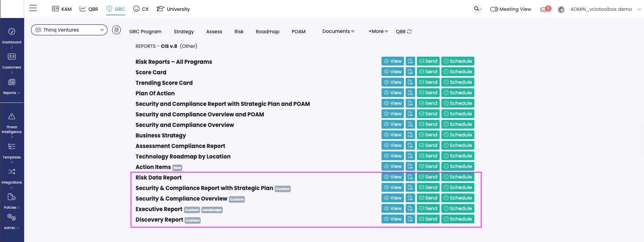644x242 pixels.
Task: Open the POAM menu item
Action: 299,32
